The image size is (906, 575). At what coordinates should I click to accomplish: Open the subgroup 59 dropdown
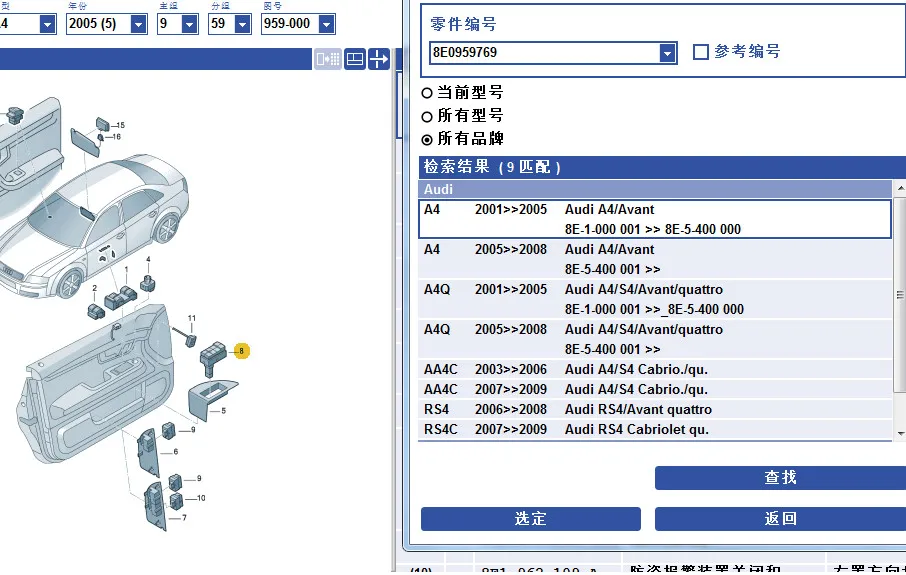(x=243, y=24)
